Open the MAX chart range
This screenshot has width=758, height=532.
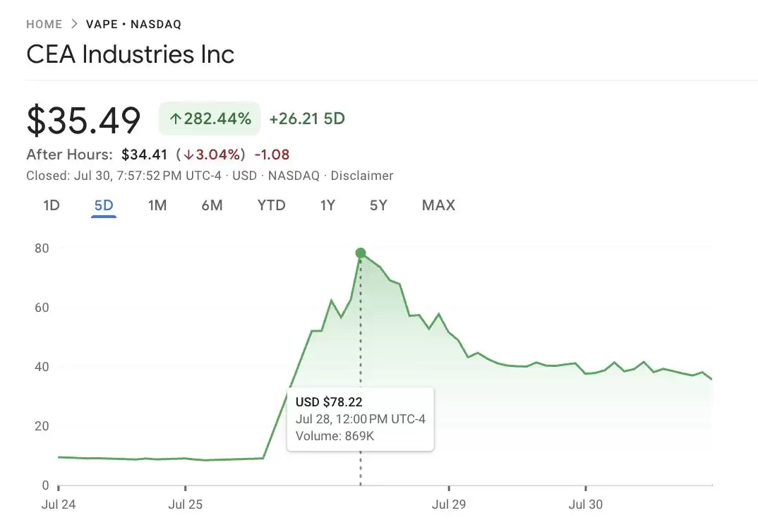tap(438, 205)
